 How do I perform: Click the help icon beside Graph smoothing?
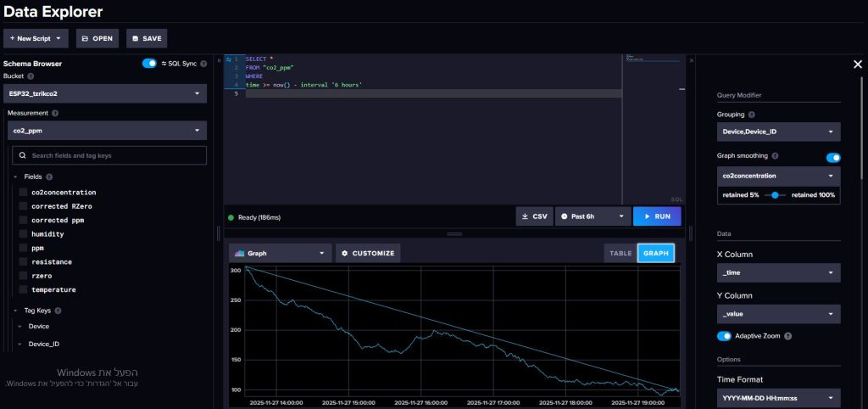pos(776,156)
